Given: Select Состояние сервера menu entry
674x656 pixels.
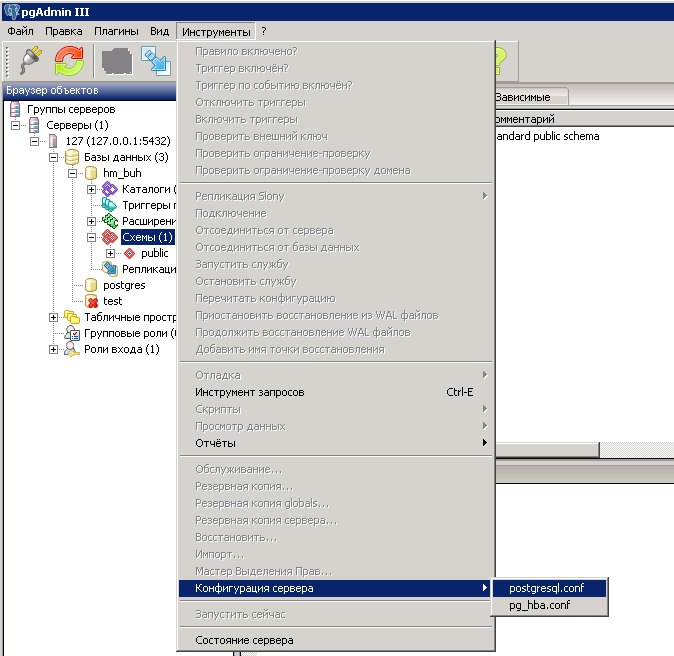Looking at the screenshot, I should coord(336,641).
